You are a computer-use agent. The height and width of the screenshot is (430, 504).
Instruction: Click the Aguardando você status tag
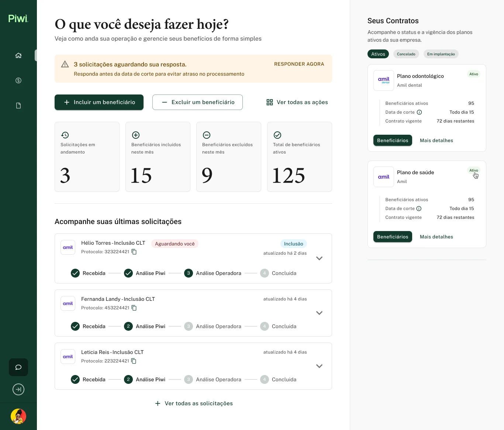click(175, 244)
